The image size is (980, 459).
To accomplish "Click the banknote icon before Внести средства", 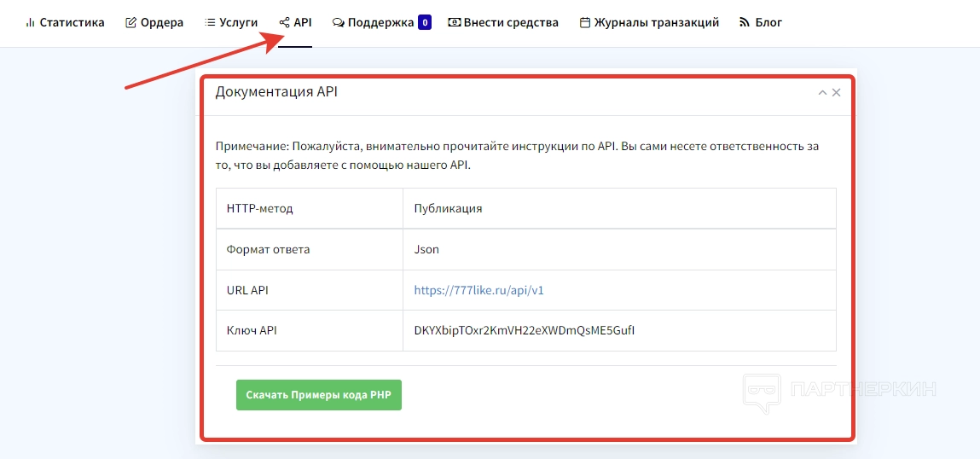I will pyautogui.click(x=454, y=23).
